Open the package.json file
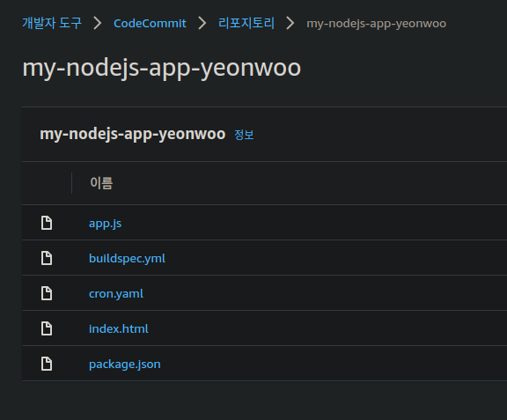The width and height of the screenshot is (507, 420). click(124, 365)
